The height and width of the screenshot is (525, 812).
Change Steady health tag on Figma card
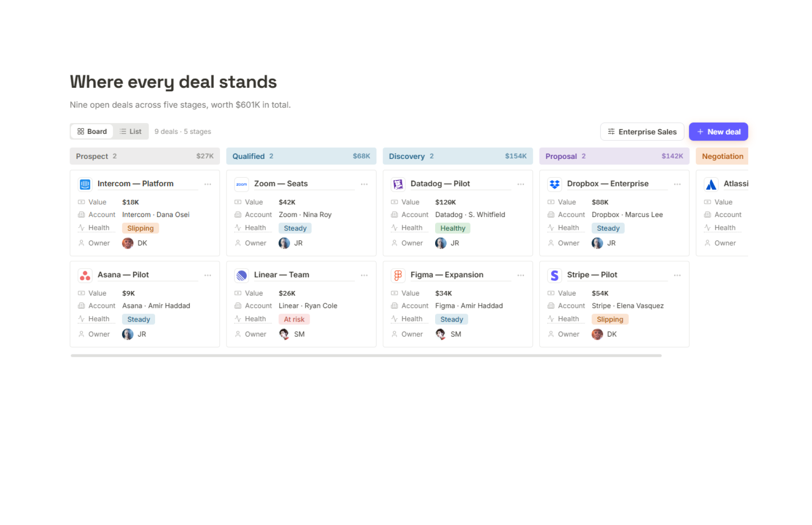452,320
